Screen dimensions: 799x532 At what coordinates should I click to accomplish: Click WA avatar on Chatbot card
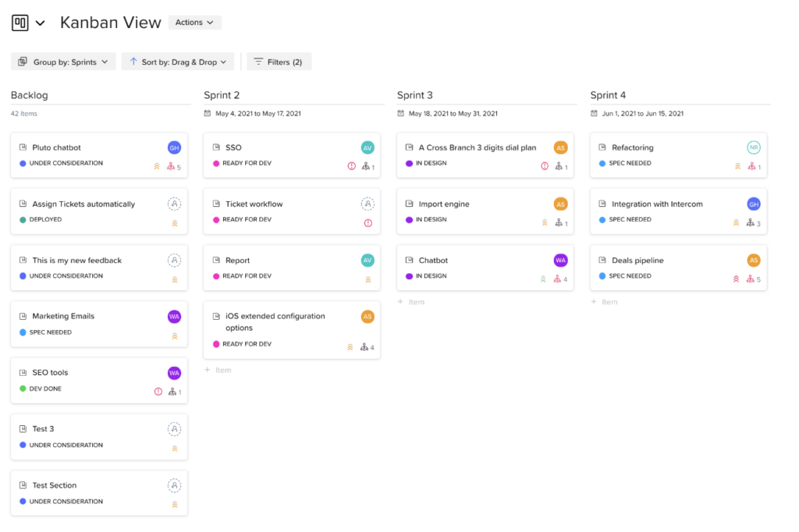click(560, 260)
